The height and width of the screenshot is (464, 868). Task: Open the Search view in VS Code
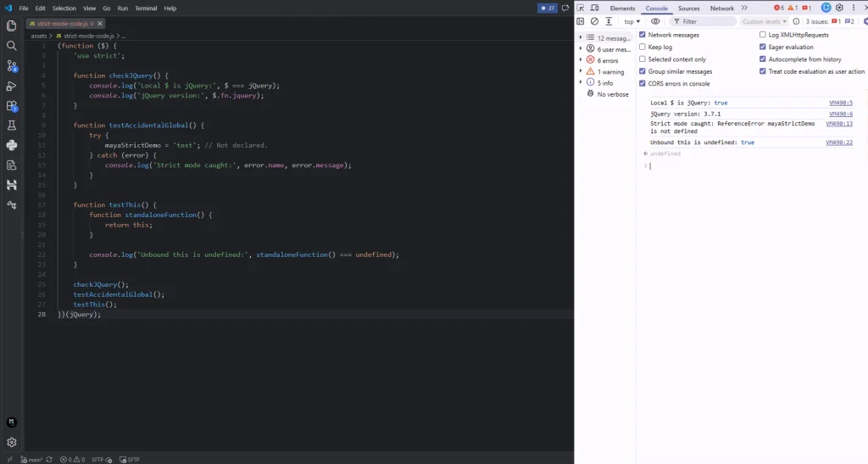[12, 46]
